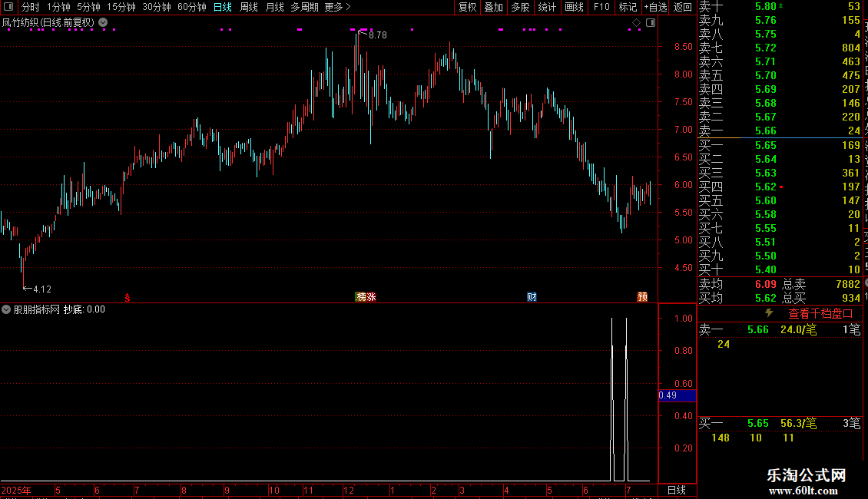The height and width of the screenshot is (499, 868).
Task: Open the 凤竹纺织 chart title dropdown
Action: point(103,23)
